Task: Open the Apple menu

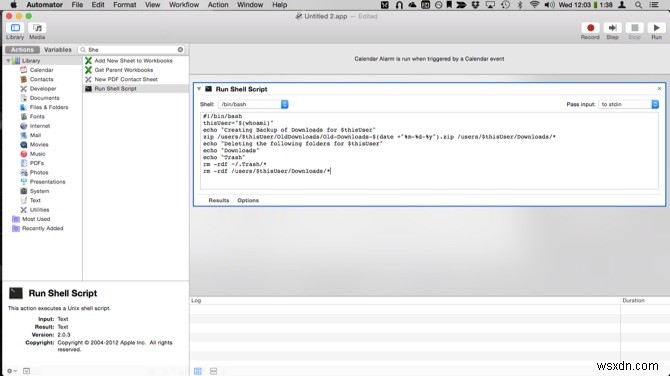Action: [14, 5]
